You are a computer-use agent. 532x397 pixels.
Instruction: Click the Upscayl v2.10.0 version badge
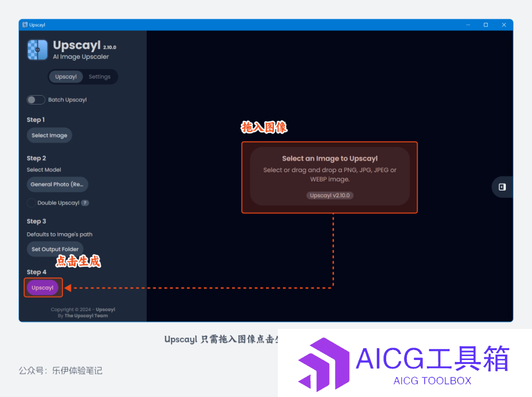(x=330, y=195)
